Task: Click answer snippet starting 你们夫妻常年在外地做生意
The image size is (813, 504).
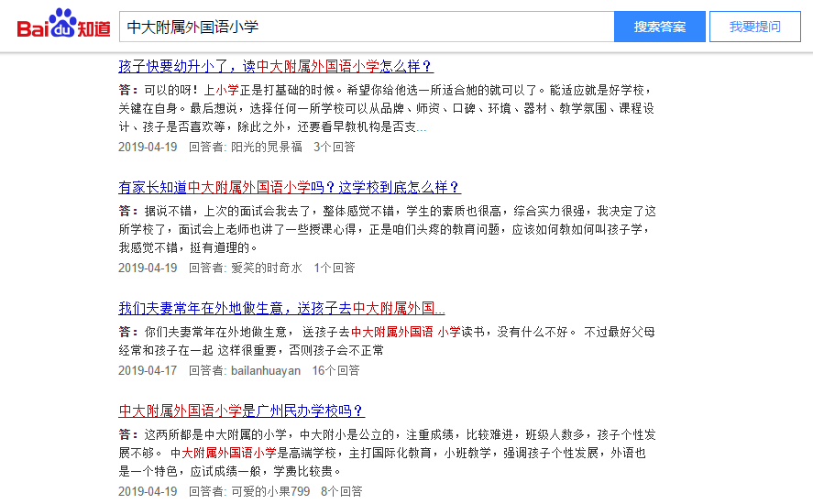Action: (387, 341)
